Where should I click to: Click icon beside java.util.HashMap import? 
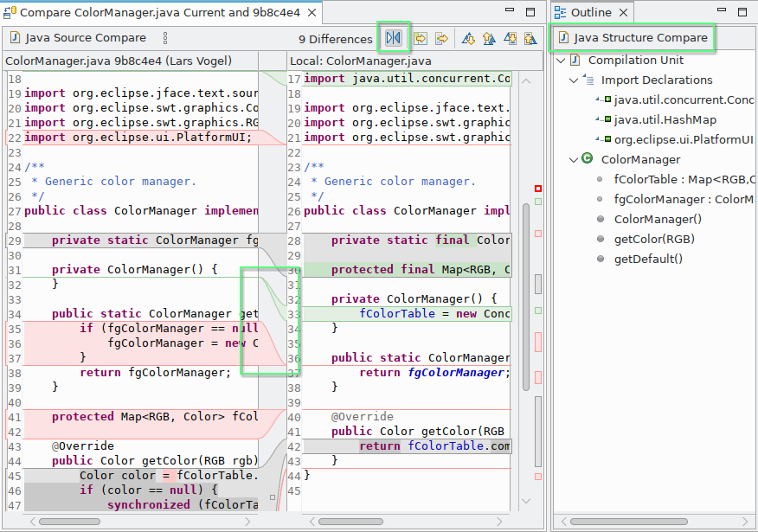pyautogui.click(x=603, y=119)
